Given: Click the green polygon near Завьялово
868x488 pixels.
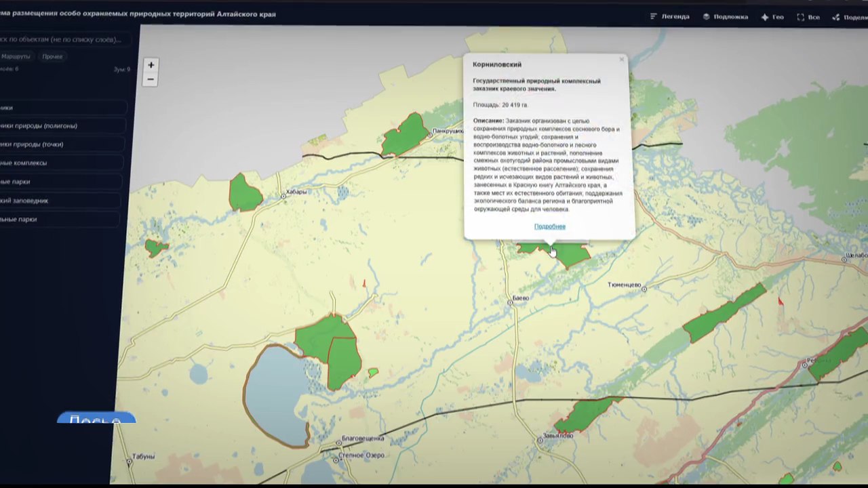Looking at the screenshot, I should [x=583, y=415].
